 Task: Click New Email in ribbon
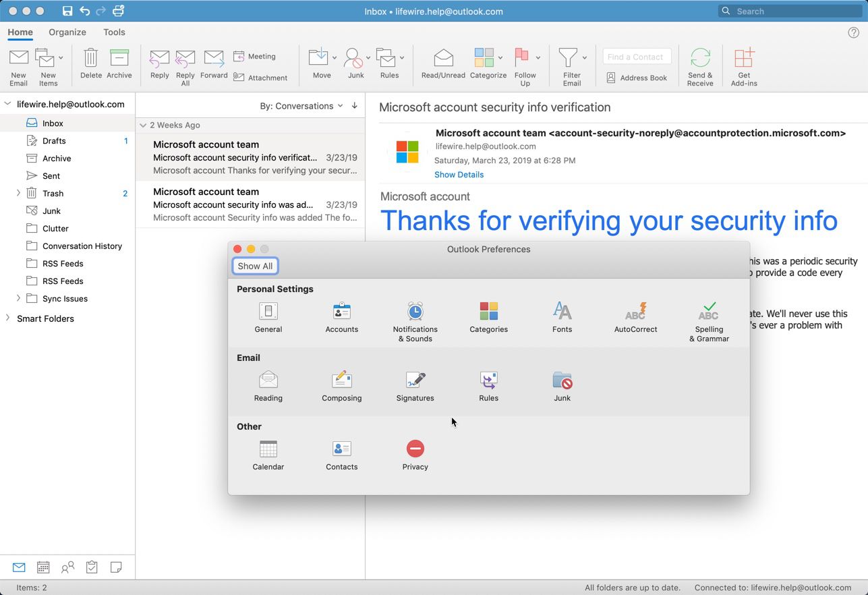click(18, 67)
